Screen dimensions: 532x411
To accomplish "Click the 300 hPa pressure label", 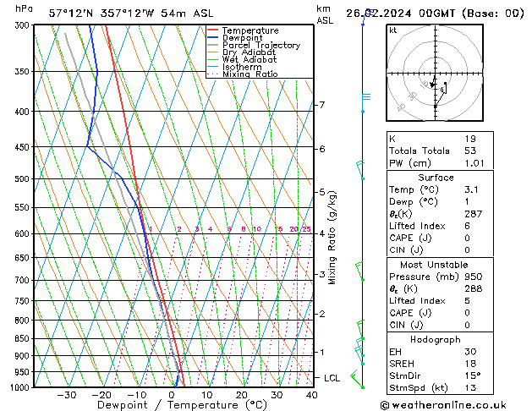I will pyautogui.click(x=24, y=25).
